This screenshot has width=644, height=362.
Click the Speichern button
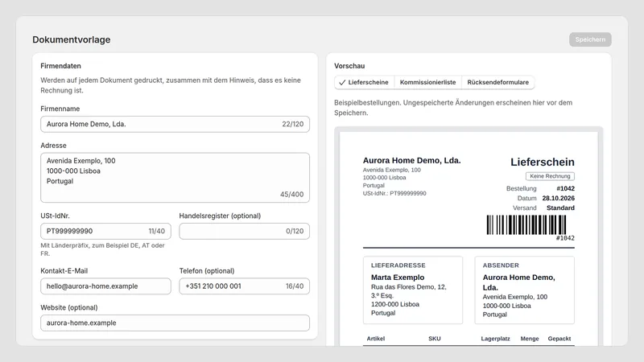(x=590, y=39)
